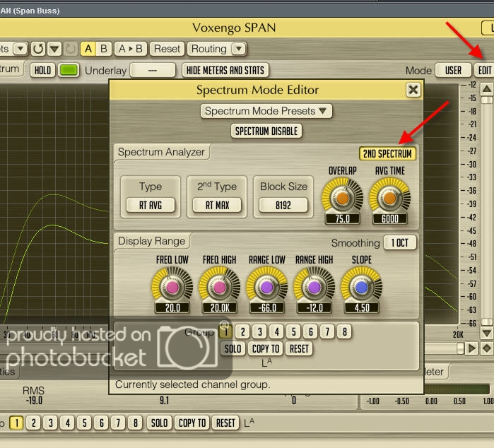Toggle the 2ND SPECTRUM button
The image size is (494, 448).
coord(387,154)
